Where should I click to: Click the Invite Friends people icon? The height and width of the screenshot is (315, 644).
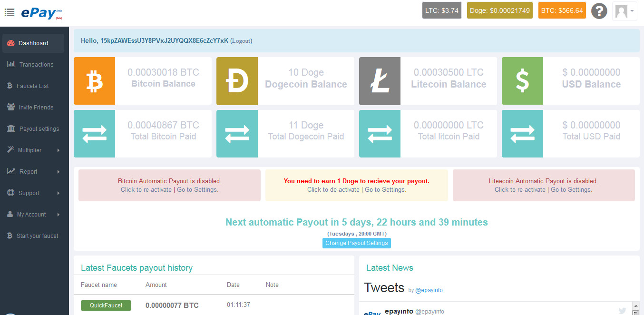pos(11,107)
